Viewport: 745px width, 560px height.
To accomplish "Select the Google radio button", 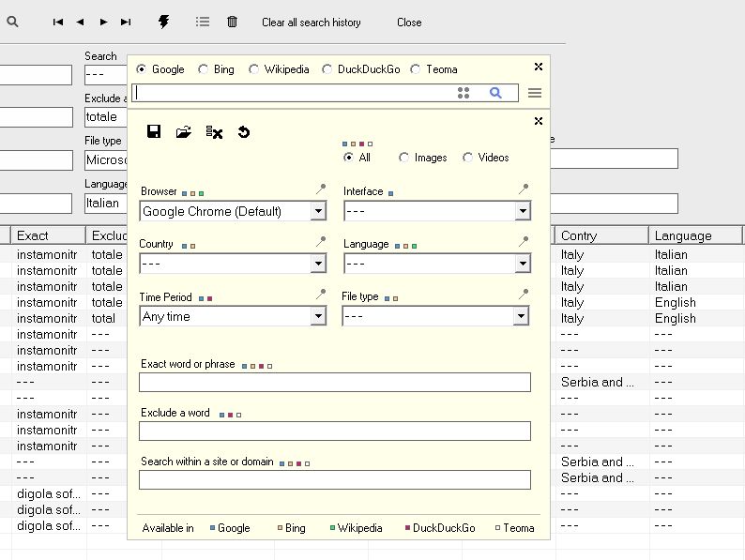I will (x=141, y=69).
